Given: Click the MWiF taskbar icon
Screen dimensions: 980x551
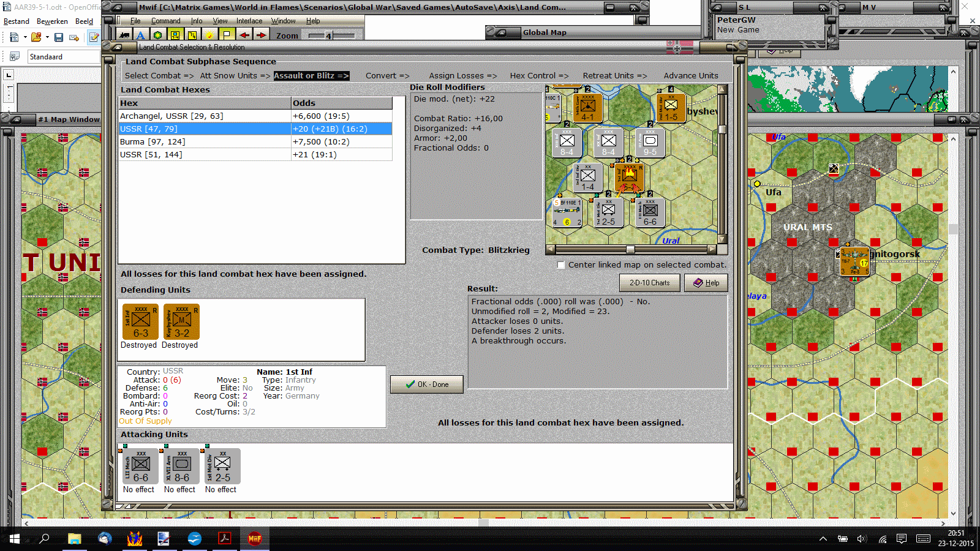Looking at the screenshot, I should point(255,539).
